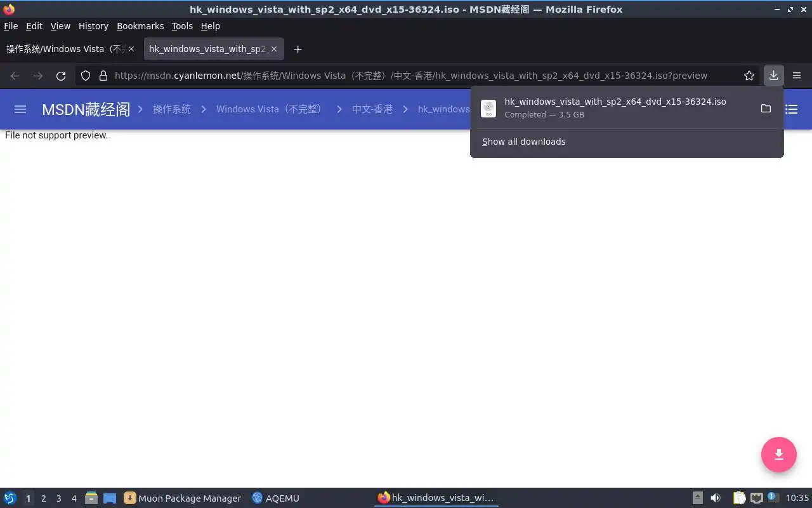Click the back navigation arrow
This screenshot has height=508, width=812.
(15, 76)
